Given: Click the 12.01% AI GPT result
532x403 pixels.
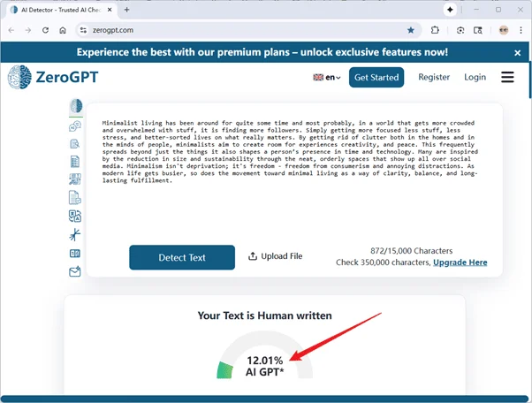Looking at the screenshot, I should [264, 366].
